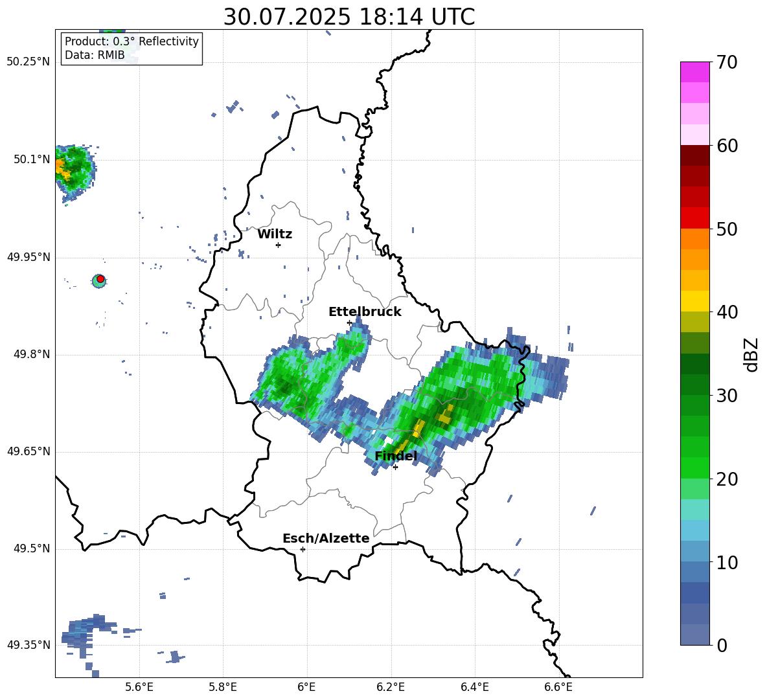Click the cross marker under Wiltz
The height and width of the screenshot is (700, 767).
tap(278, 245)
